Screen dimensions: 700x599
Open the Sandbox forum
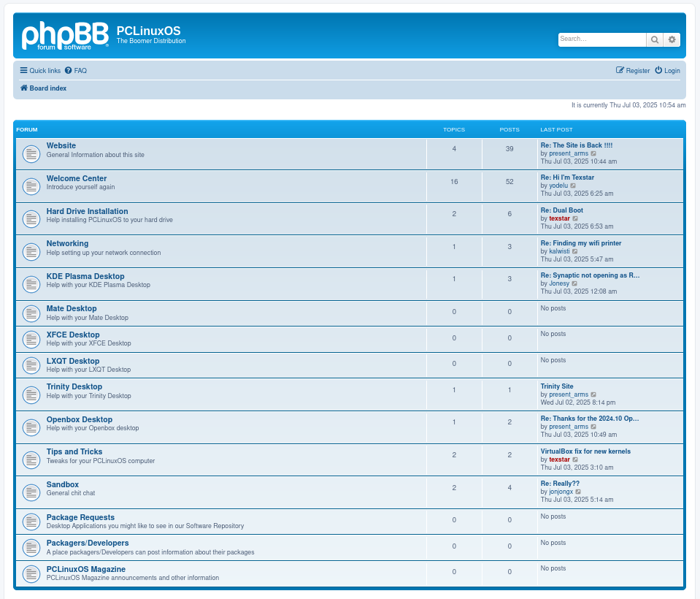point(63,484)
